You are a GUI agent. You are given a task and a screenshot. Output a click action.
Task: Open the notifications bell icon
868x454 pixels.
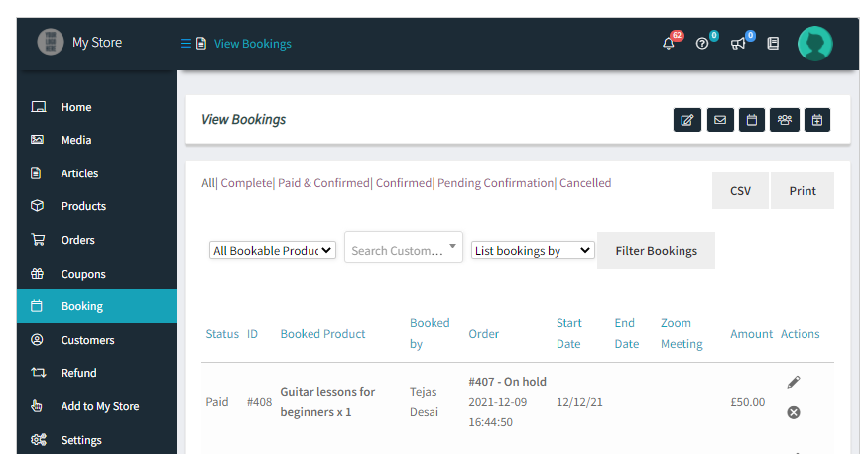click(669, 44)
